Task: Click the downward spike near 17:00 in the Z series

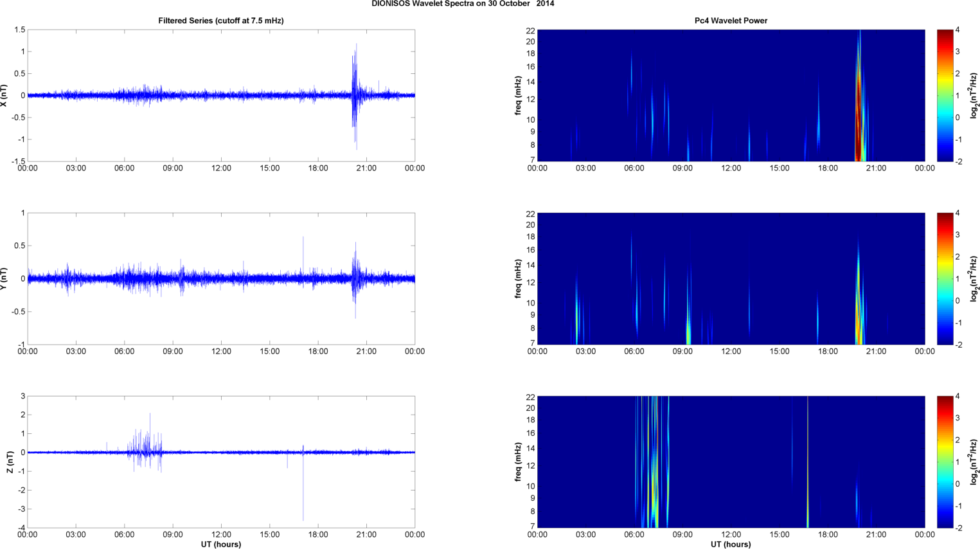Action: (303, 487)
